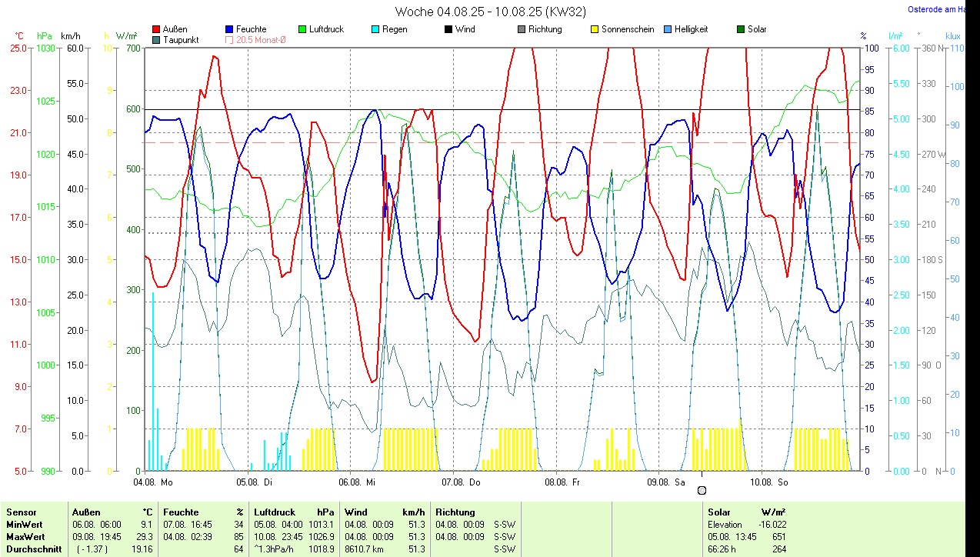Click the MaxWert row label
This screenshot has width=980, height=557.
26,536
